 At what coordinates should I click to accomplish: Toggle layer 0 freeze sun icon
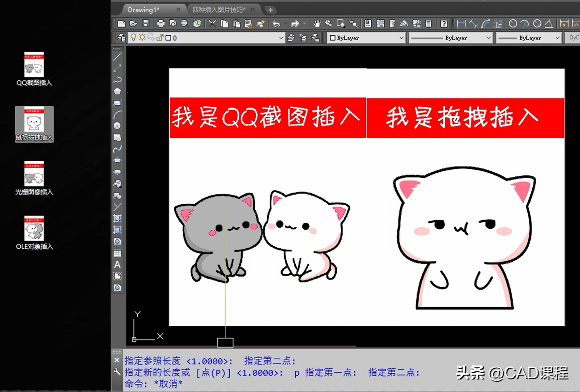[142, 38]
